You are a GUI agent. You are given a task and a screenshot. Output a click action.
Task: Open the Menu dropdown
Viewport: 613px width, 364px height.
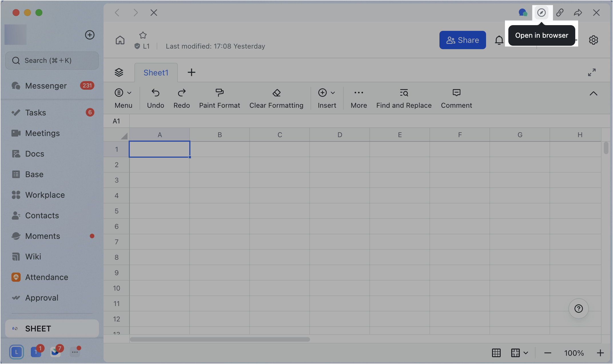click(x=123, y=98)
